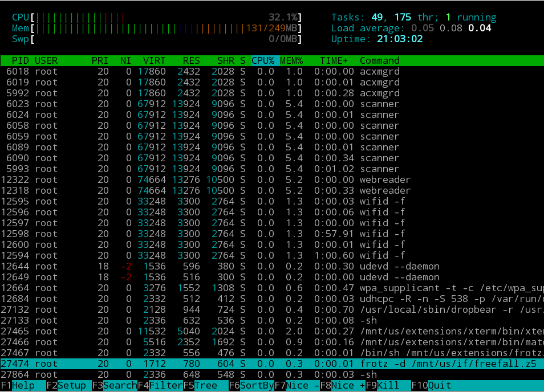Select process row PID 12644 udevd --daemon
The height and width of the screenshot is (392, 544).
tap(272, 267)
